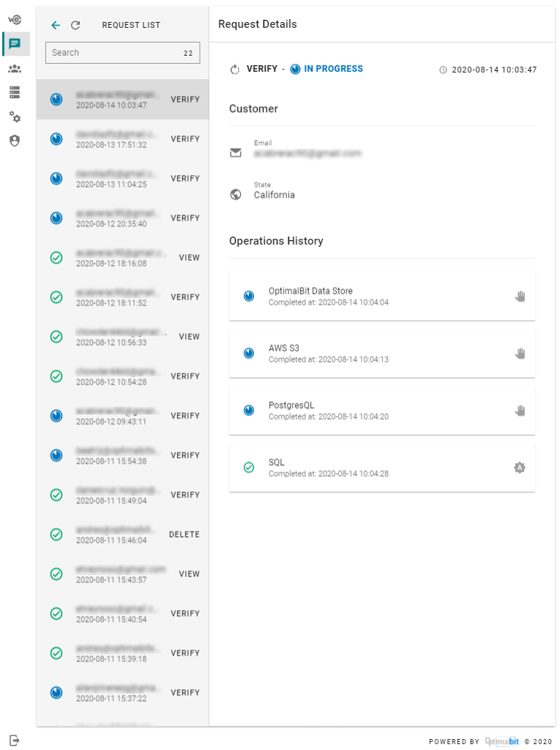The height and width of the screenshot is (750, 560).
Task: Click the California state value
Action: [x=274, y=195]
